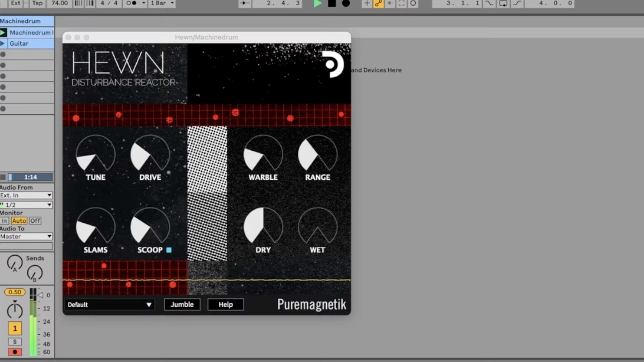This screenshot has height=362, width=644.
Task: Toggle the punch-in switch icon
Action: pos(489,3)
